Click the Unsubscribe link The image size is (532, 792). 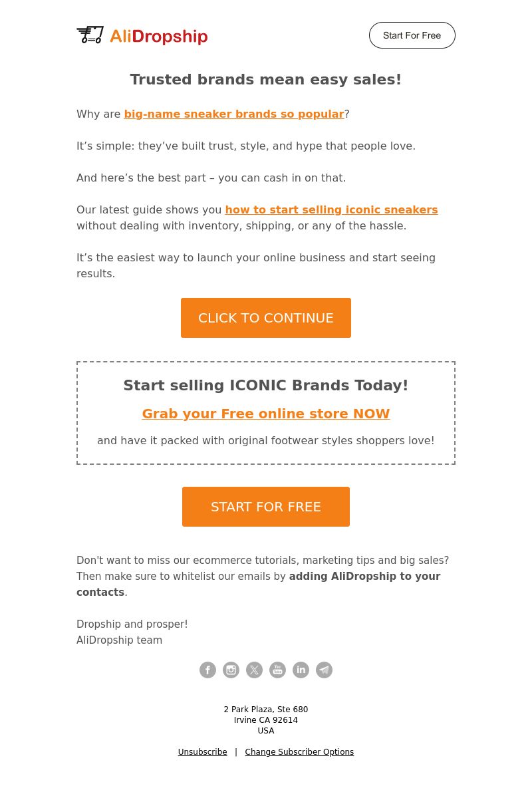(x=203, y=751)
